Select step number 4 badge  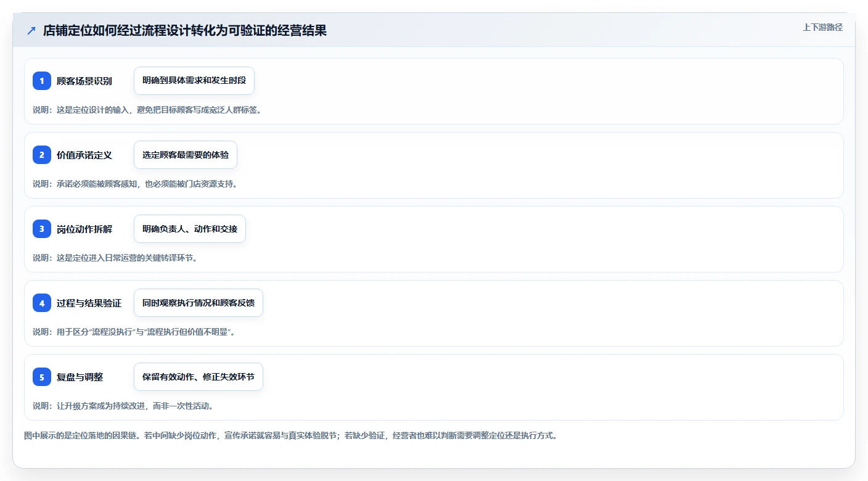point(42,303)
